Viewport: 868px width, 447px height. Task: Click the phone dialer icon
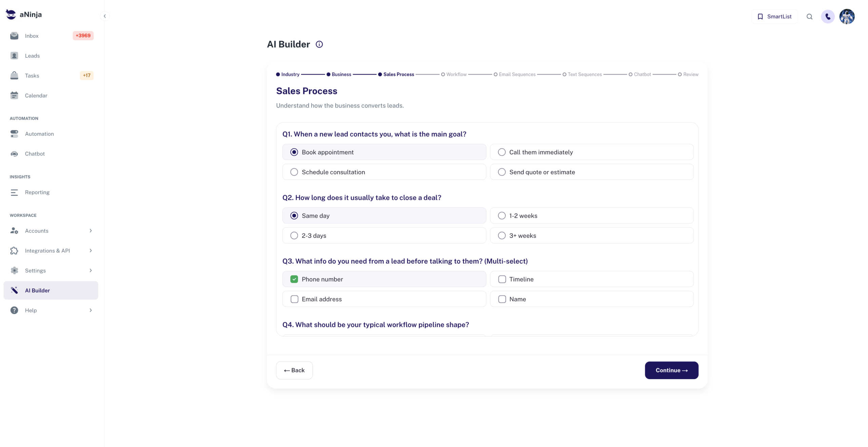(x=828, y=17)
